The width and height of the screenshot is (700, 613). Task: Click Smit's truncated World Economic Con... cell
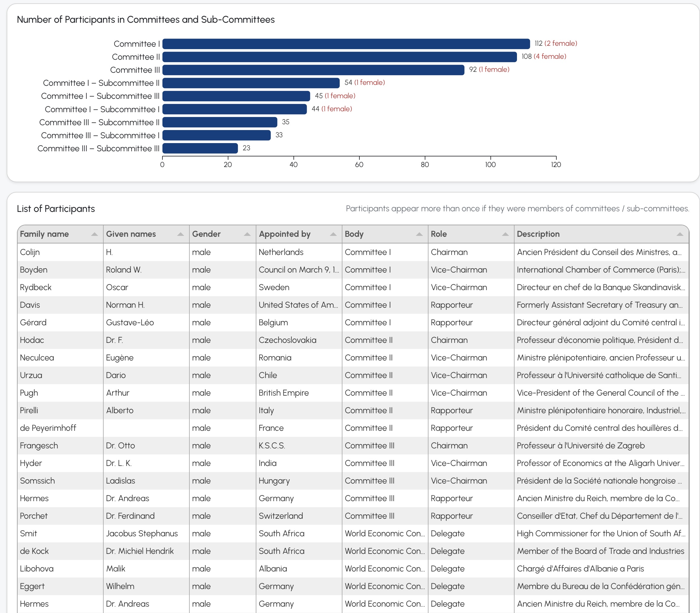click(x=384, y=533)
